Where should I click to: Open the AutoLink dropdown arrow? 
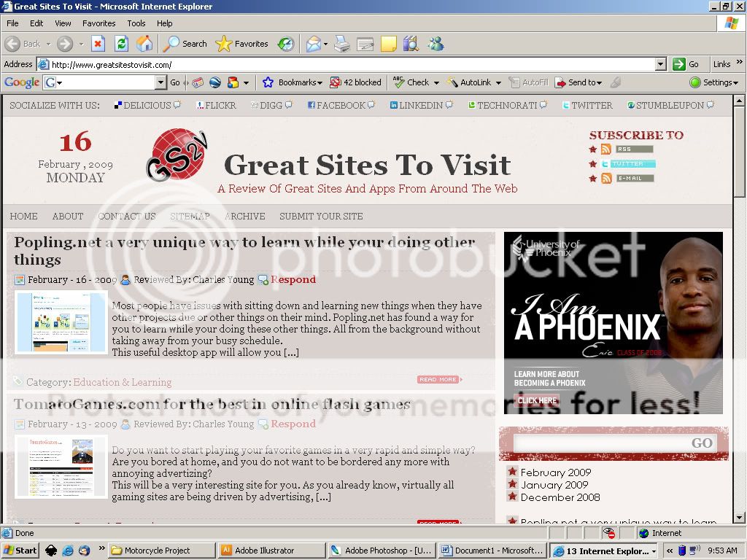point(498,83)
